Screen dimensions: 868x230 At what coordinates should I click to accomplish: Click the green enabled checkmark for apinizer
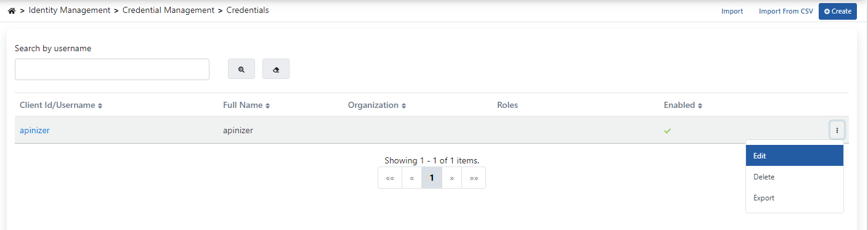point(667,131)
